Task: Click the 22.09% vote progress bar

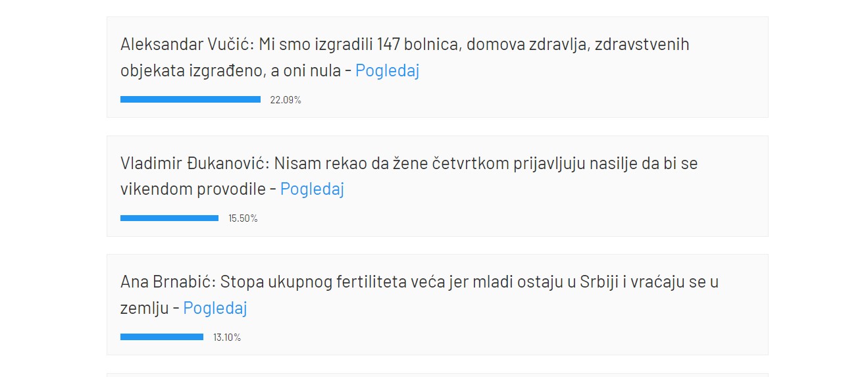Action: (x=190, y=99)
